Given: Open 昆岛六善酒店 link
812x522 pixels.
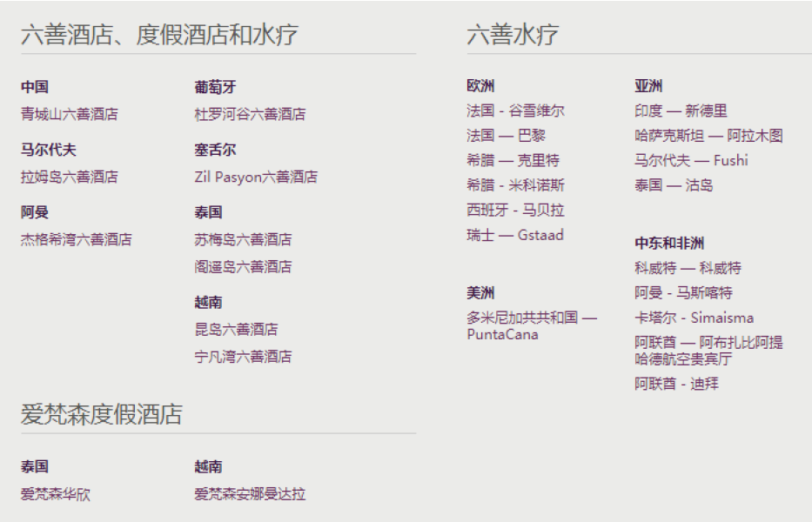Looking at the screenshot, I should pyautogui.click(x=236, y=330).
